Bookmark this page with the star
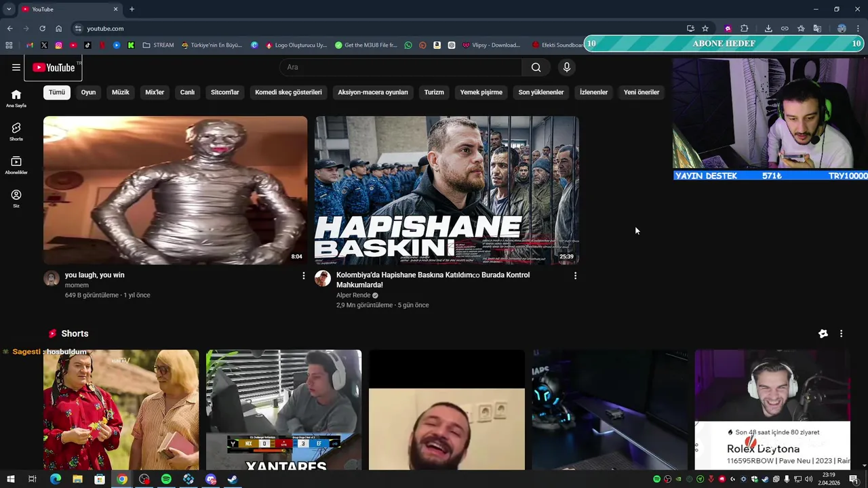The height and width of the screenshot is (488, 868). (705, 28)
